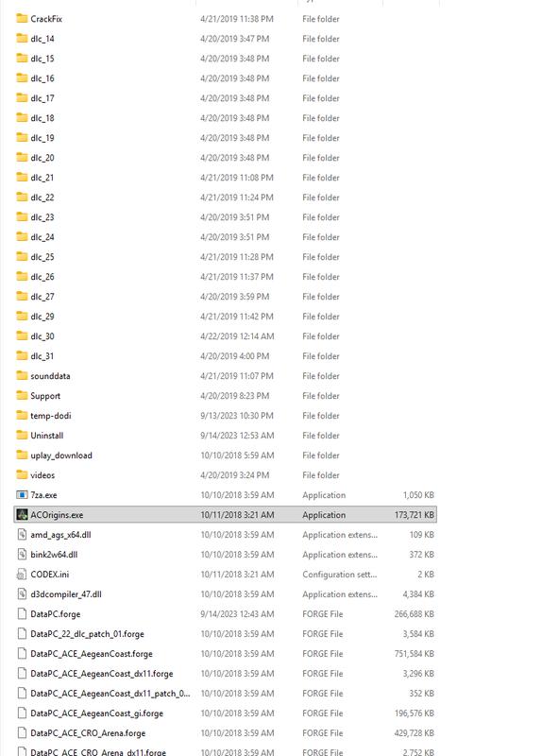Click the bink2w64.dll file icon

click(x=22, y=554)
